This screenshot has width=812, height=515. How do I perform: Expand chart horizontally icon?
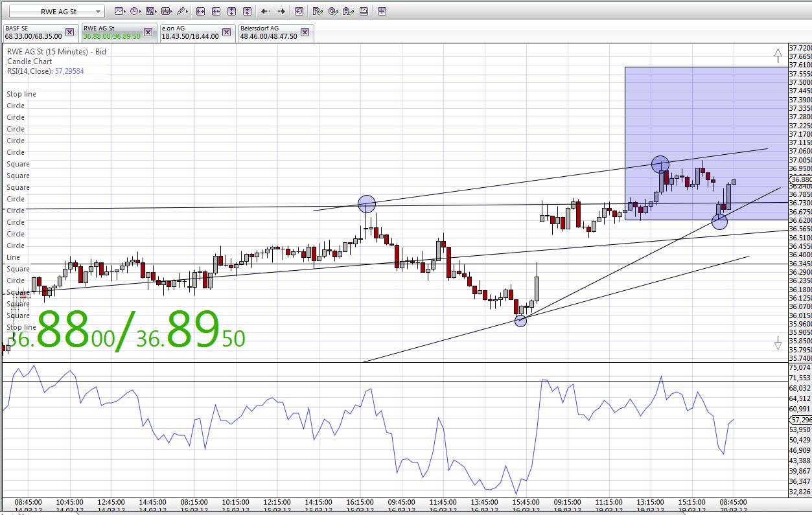(x=200, y=11)
